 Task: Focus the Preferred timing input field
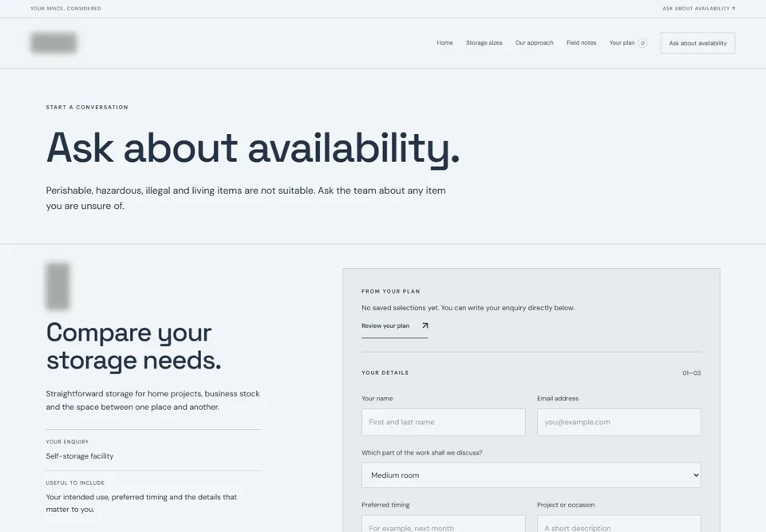point(444,524)
